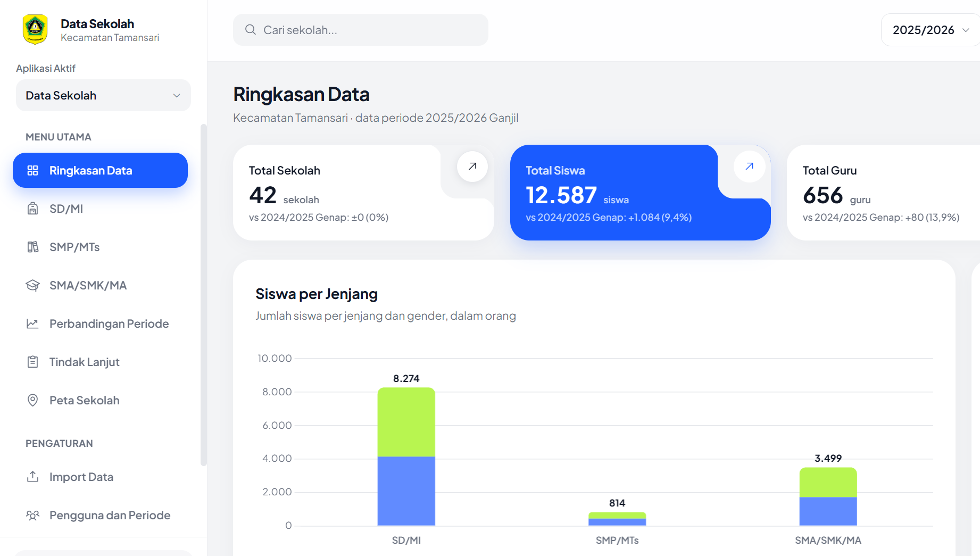Click the SMP/MTs bar in chart
This screenshot has width=980, height=556.
pyautogui.click(x=617, y=519)
